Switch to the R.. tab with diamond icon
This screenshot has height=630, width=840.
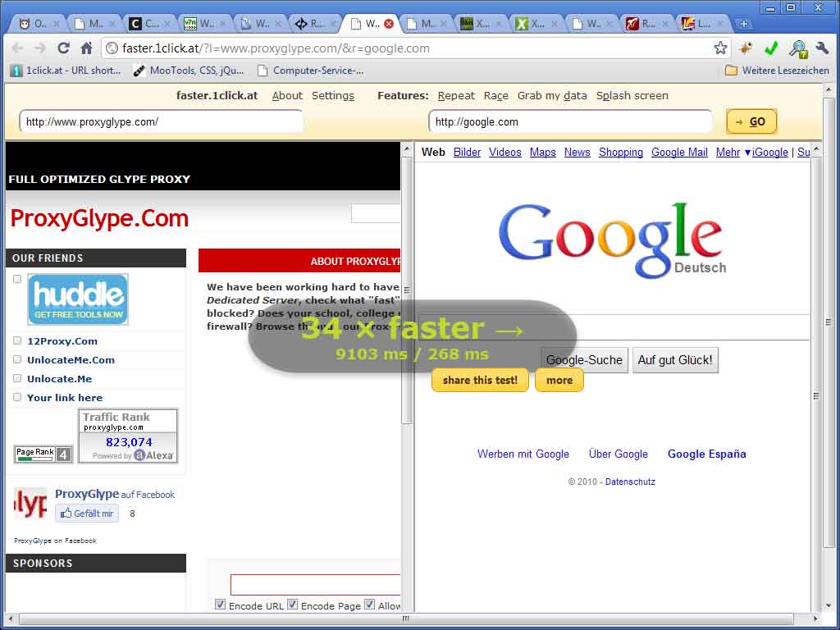click(x=317, y=24)
